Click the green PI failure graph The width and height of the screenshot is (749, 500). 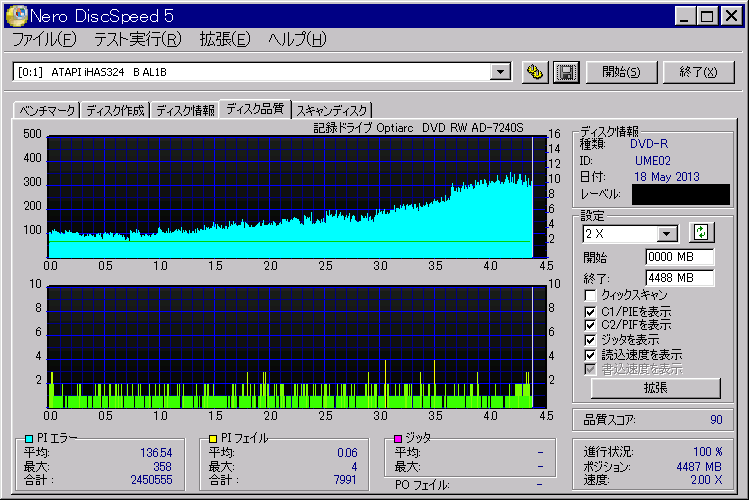(297, 347)
